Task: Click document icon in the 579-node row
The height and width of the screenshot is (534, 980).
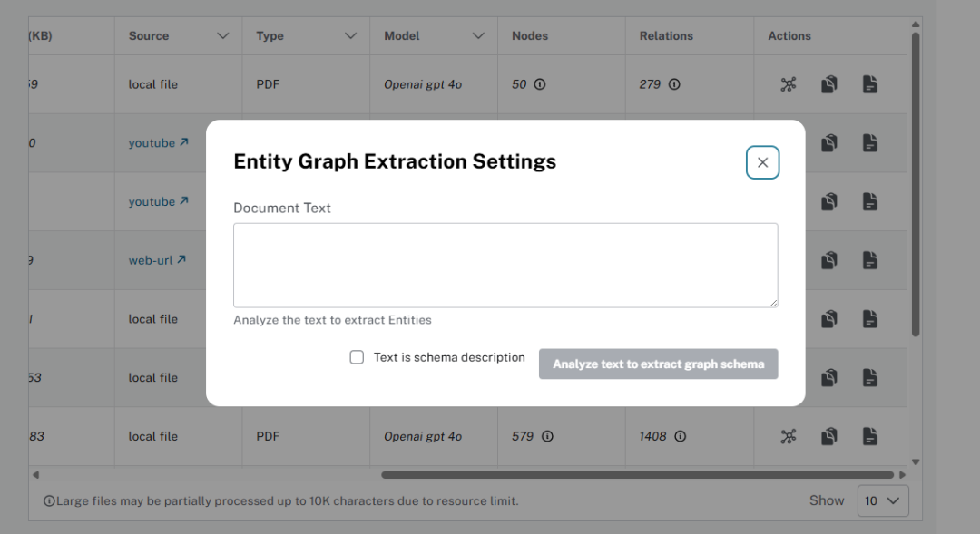Action: point(869,436)
